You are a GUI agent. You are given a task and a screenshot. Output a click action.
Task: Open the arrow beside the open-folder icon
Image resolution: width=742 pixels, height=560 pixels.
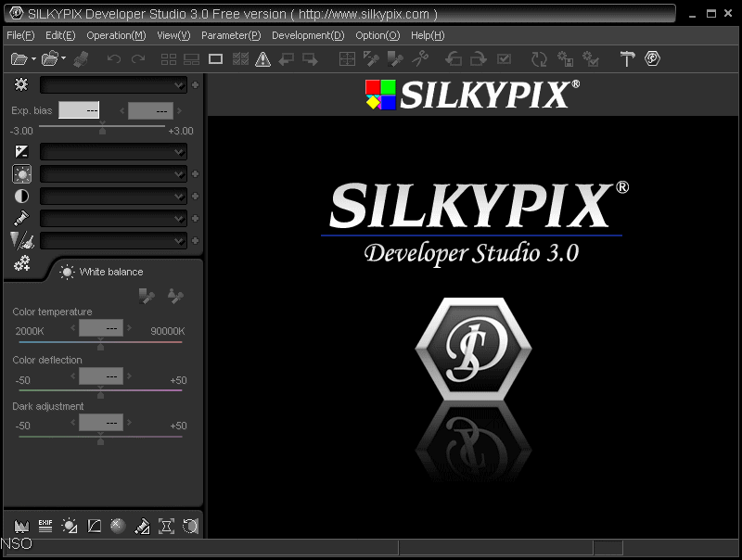pyautogui.click(x=63, y=59)
